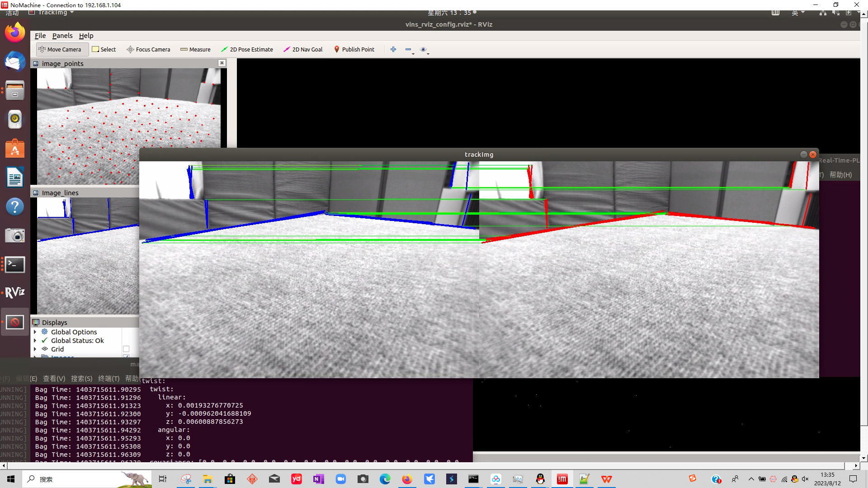
Task: Expand the Global Status: Ok item
Action: pyautogui.click(x=35, y=341)
